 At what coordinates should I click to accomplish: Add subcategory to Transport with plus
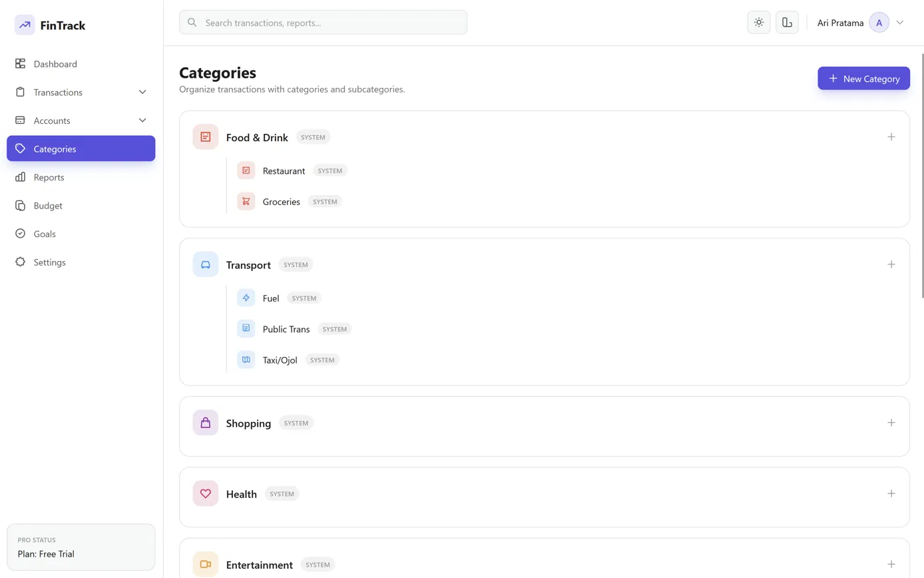(891, 264)
